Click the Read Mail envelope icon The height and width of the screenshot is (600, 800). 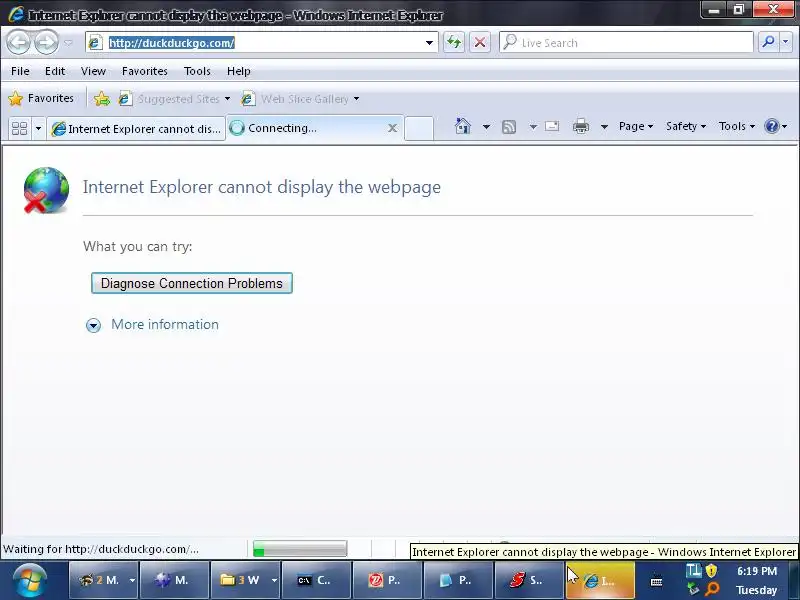pos(552,126)
